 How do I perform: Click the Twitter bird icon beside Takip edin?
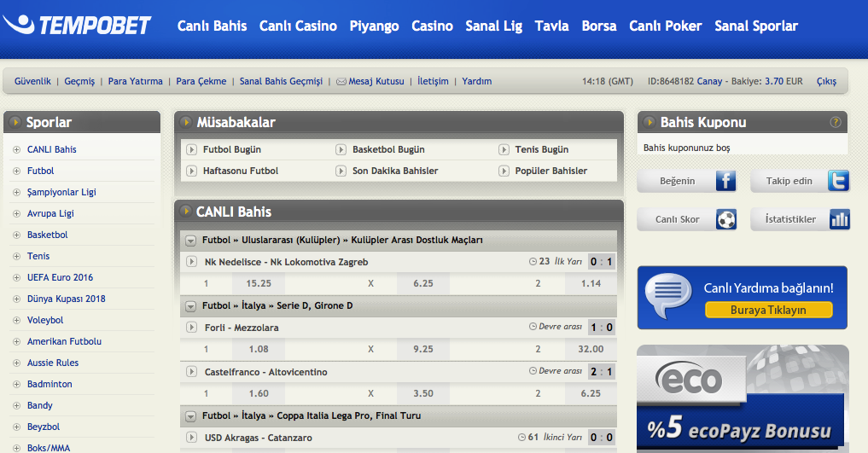(x=838, y=181)
